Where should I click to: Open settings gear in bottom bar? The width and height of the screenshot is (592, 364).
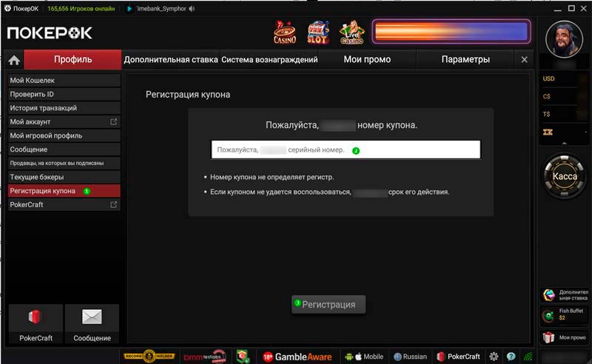click(494, 357)
